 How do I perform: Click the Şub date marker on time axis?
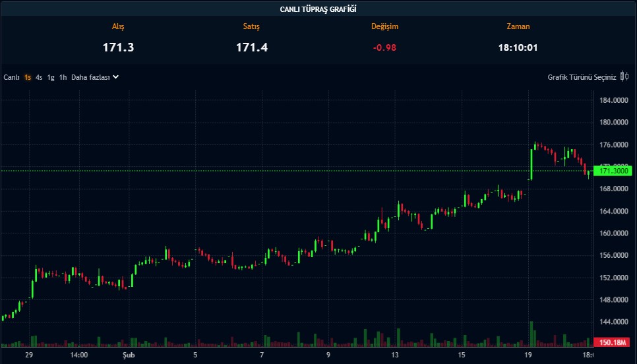(128, 355)
